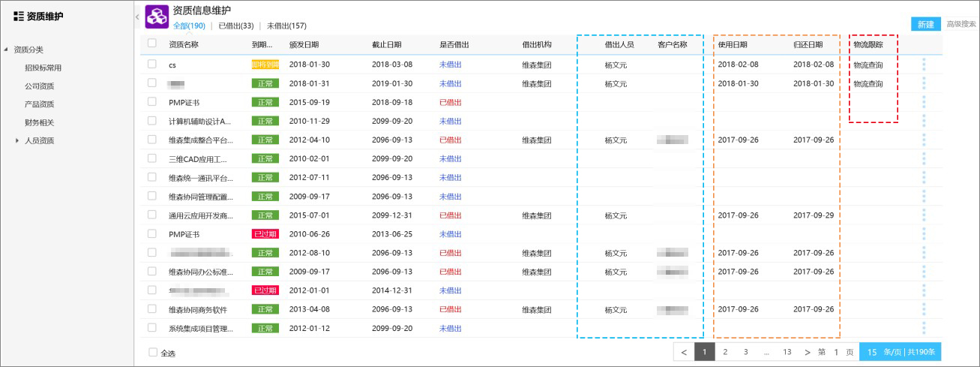Collapse the 资质分类 tree node
Image resolution: width=980 pixels, height=367 pixels.
[7, 50]
